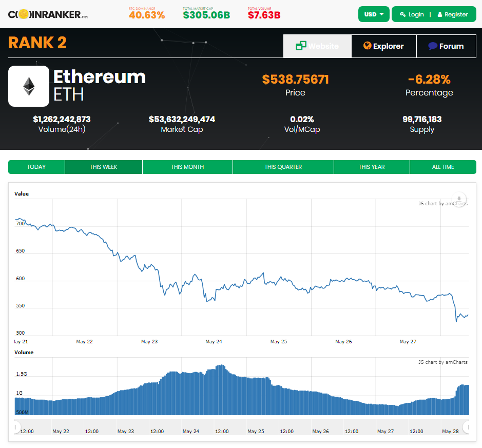Viewport: 482px width, 448px height.
Task: Click the Vol/MCap value 0.02%
Action: 302,119
